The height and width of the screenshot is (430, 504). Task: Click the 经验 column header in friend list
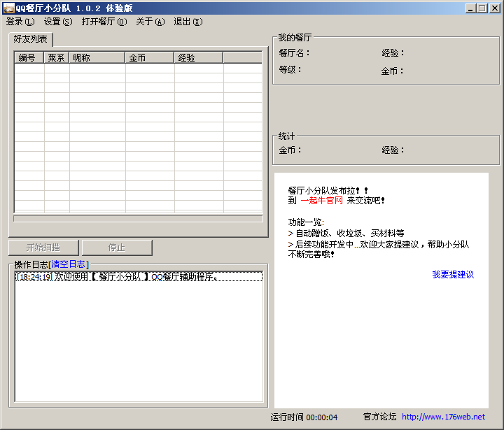(x=199, y=58)
